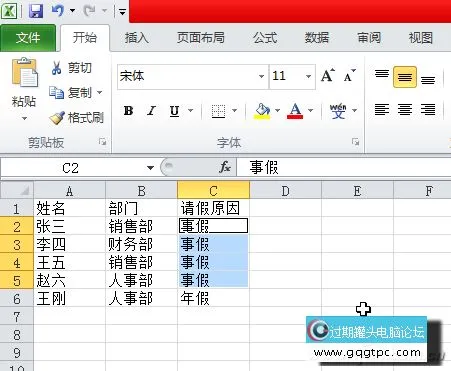Click cell 王刚
This screenshot has width=451, height=371.
click(x=69, y=298)
